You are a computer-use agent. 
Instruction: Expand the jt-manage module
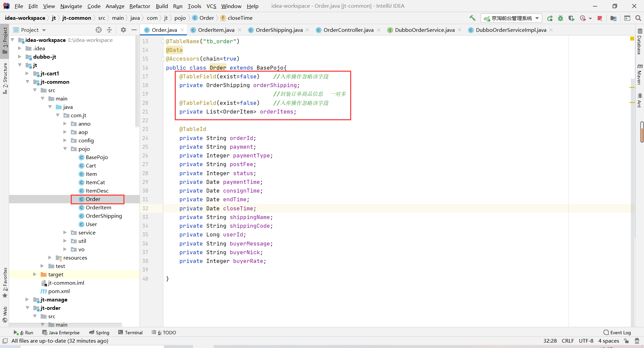27,299
